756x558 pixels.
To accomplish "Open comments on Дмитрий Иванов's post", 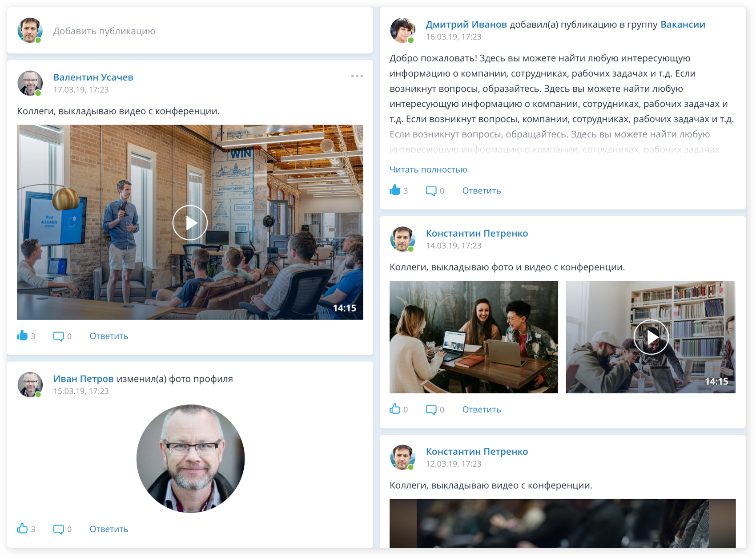I will pos(431,191).
